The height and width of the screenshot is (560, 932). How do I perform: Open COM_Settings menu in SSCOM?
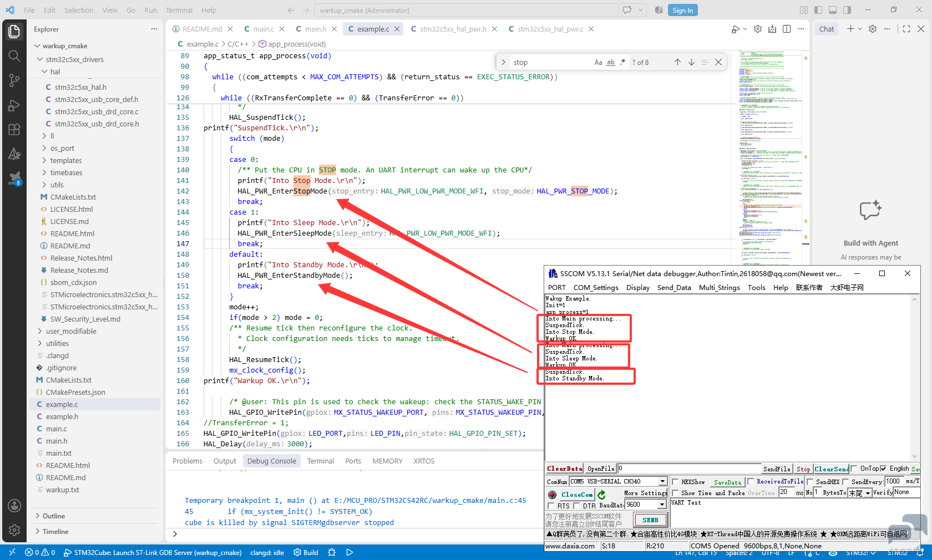coord(596,287)
